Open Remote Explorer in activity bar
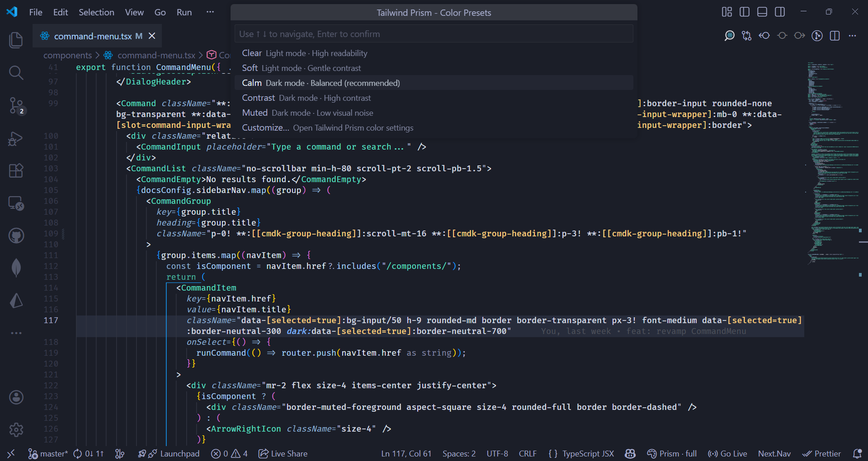The image size is (868, 461). (x=16, y=203)
